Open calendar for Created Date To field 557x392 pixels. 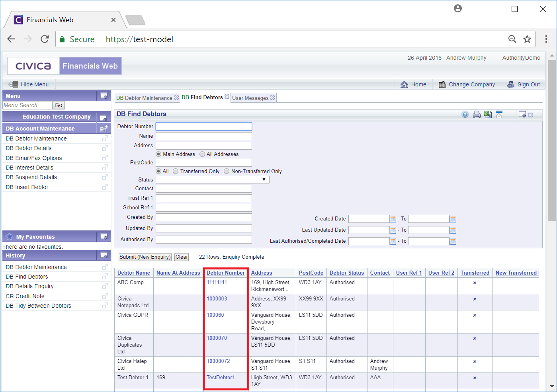click(453, 219)
